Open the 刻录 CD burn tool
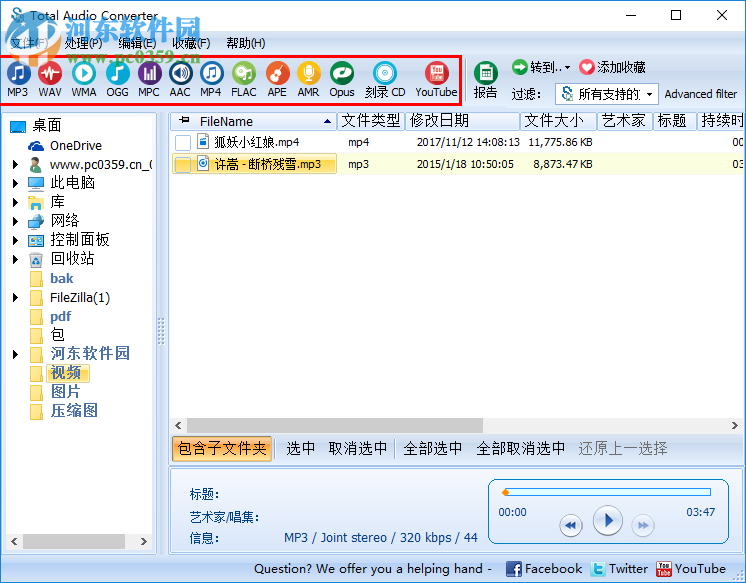746x583 pixels. tap(385, 79)
